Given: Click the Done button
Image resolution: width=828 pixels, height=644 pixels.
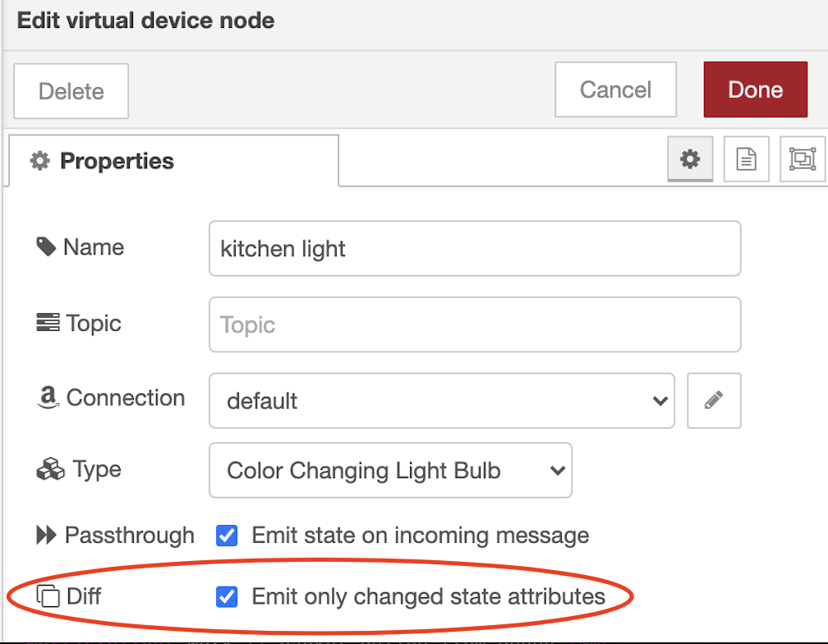Looking at the screenshot, I should point(755,89).
